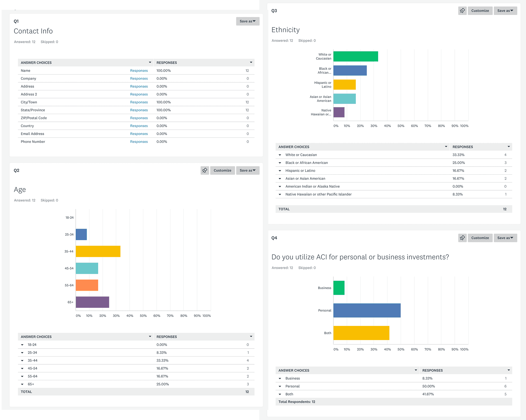Open Save as menu for Q4

[505, 238]
